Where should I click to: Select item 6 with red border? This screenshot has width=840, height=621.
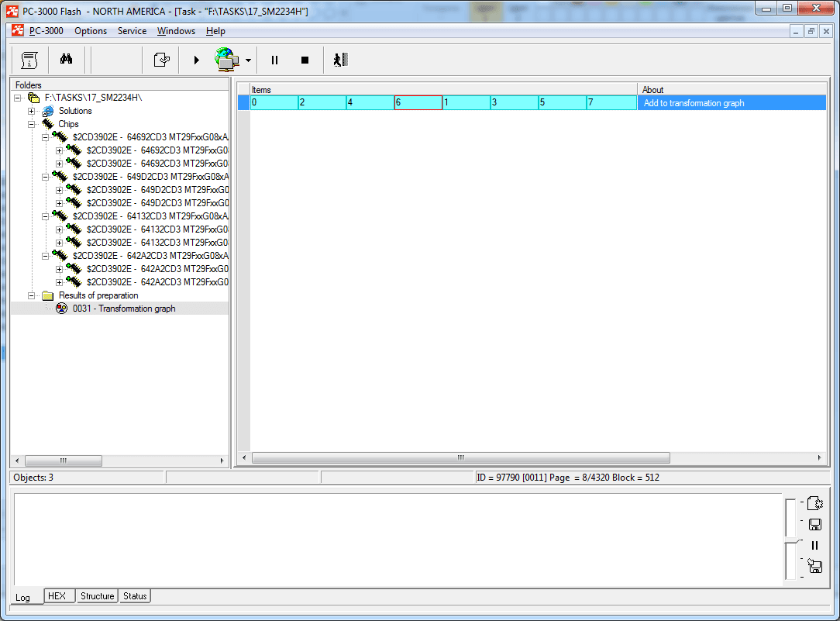pos(418,102)
